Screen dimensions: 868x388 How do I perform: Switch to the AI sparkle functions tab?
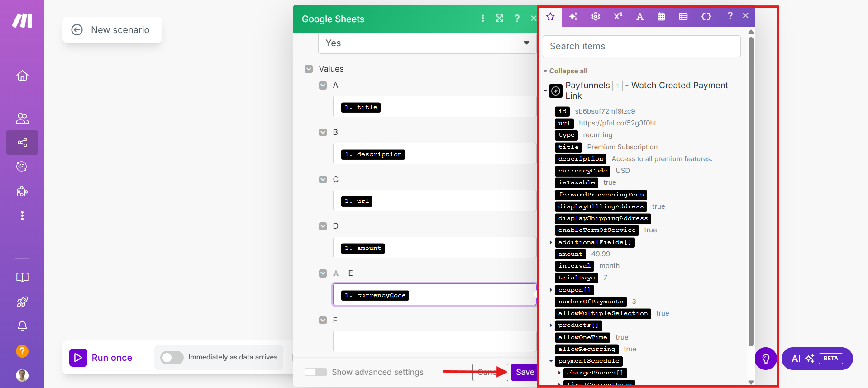click(573, 17)
